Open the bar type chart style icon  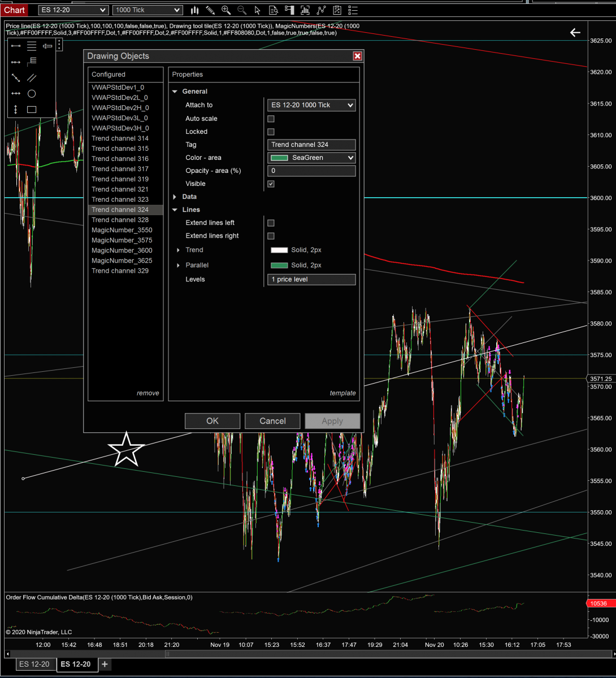tap(194, 10)
